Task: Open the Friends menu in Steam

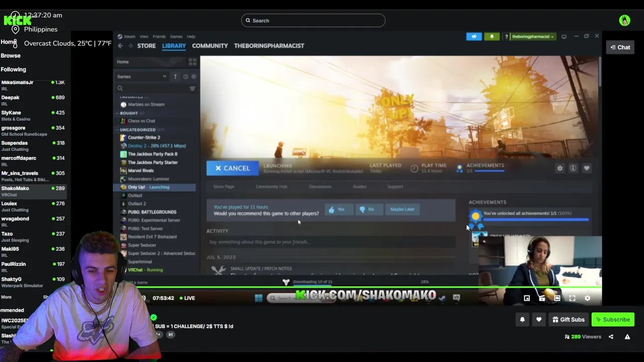Action: (159, 37)
